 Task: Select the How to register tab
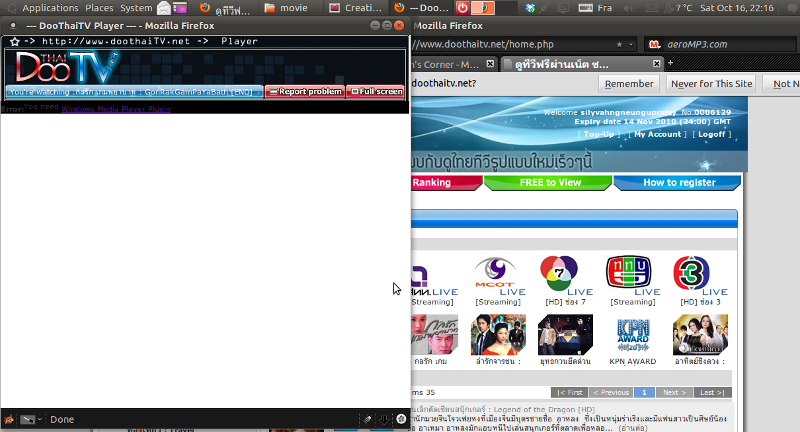678,183
